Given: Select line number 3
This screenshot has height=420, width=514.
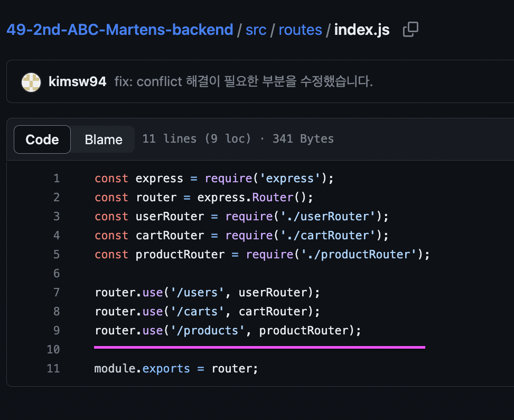Looking at the screenshot, I should [x=57, y=217].
